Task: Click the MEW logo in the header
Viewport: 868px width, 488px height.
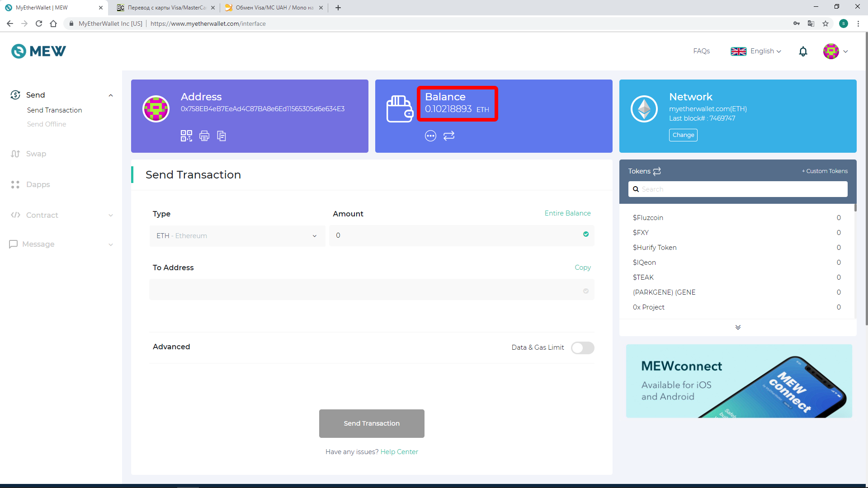Action: 38,51
